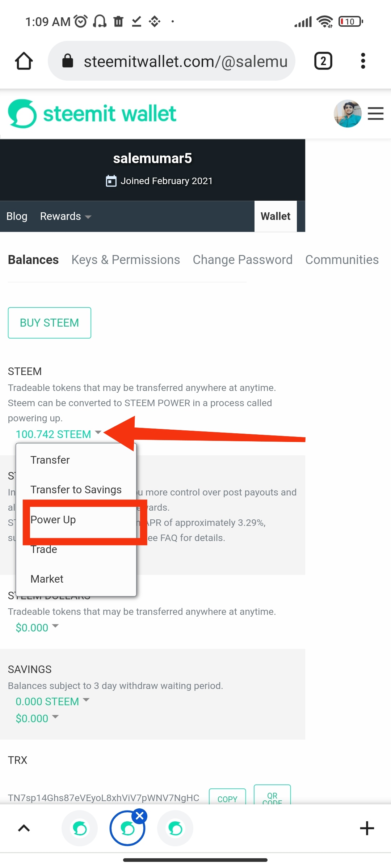
Task: Close the highlighted tab with the X badge
Action: coord(140,816)
